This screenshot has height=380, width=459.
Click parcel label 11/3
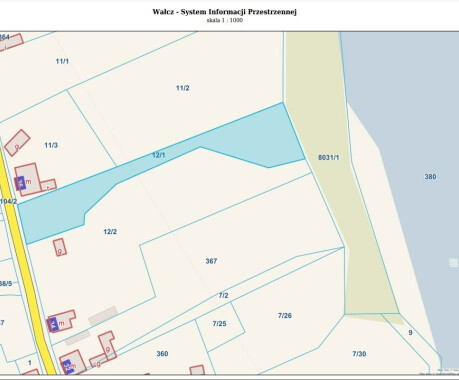pyautogui.click(x=51, y=145)
